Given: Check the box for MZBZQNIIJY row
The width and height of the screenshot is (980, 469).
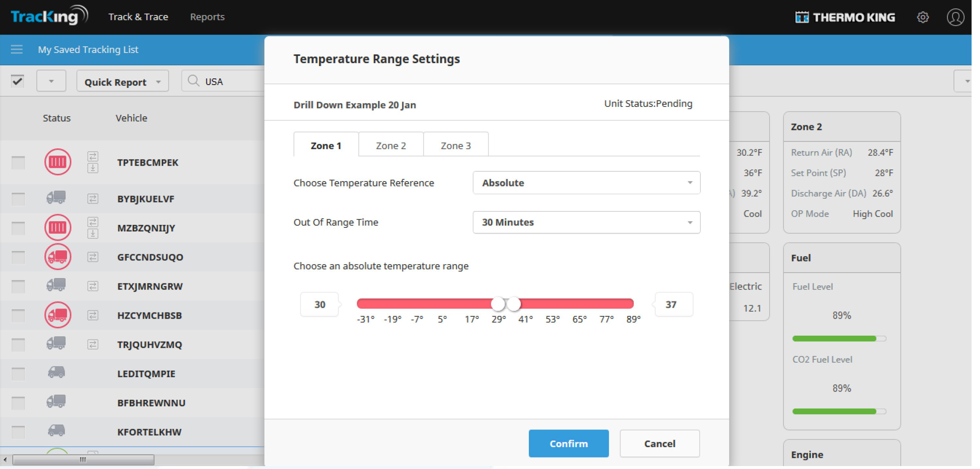Looking at the screenshot, I should click(x=18, y=228).
